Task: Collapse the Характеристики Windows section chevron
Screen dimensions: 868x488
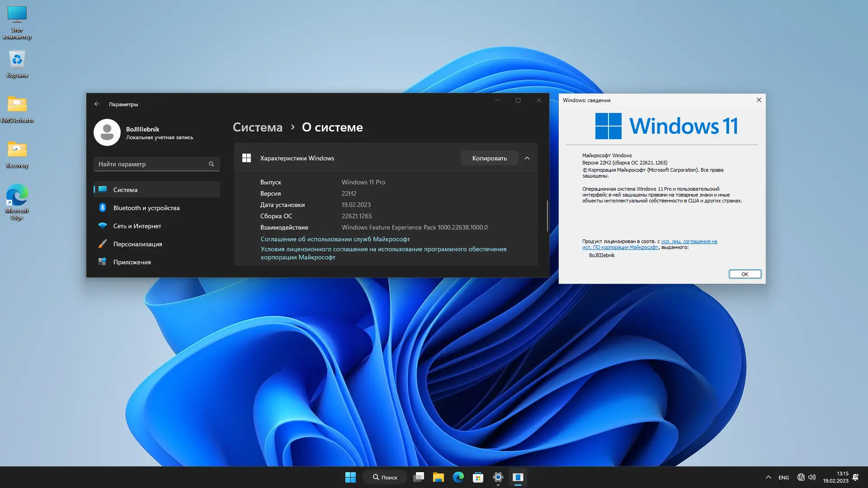Action: (x=527, y=158)
